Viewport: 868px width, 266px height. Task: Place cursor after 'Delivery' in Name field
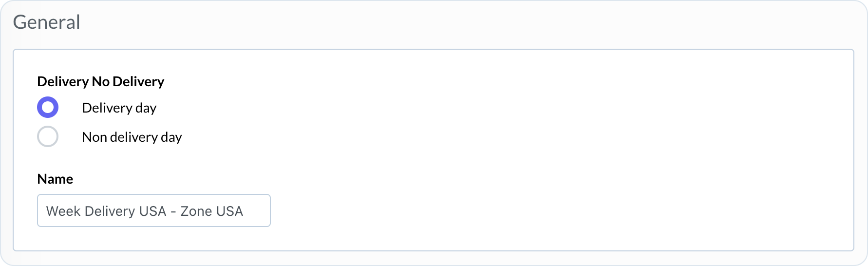click(136, 211)
